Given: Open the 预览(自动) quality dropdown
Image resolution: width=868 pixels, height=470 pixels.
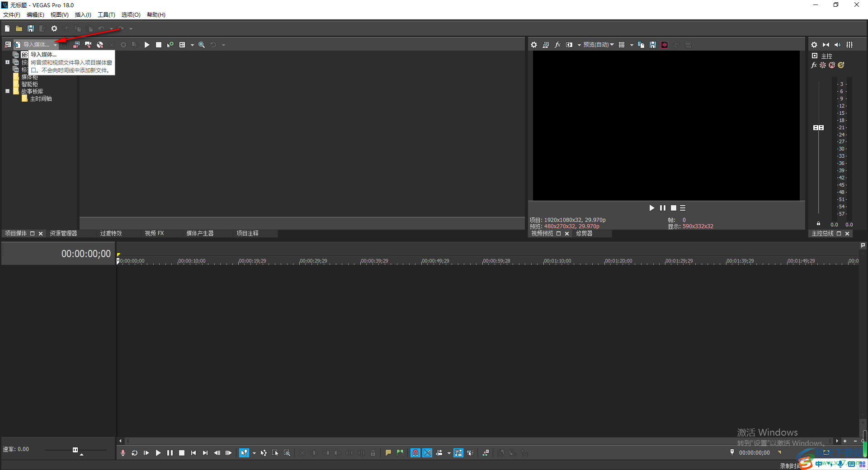Looking at the screenshot, I should [598, 45].
